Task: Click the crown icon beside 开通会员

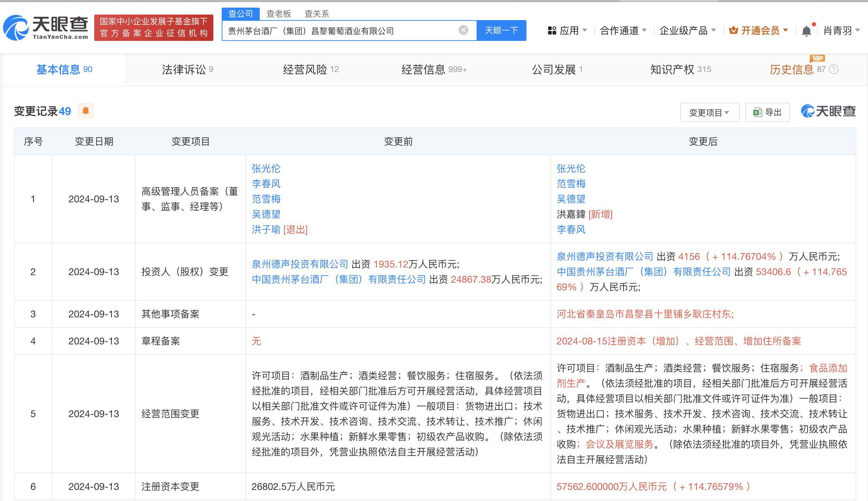Action: click(x=733, y=30)
